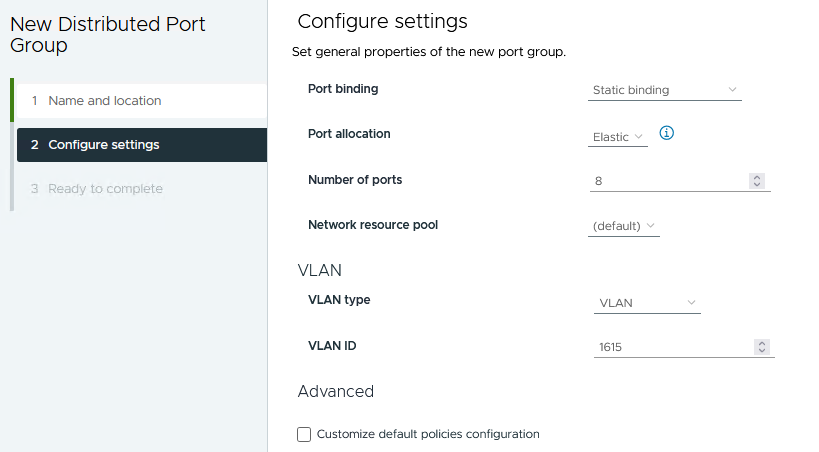Image resolution: width=819 pixels, height=452 pixels.
Task: Decrement the VLAN ID using down arrow
Action: click(x=762, y=351)
